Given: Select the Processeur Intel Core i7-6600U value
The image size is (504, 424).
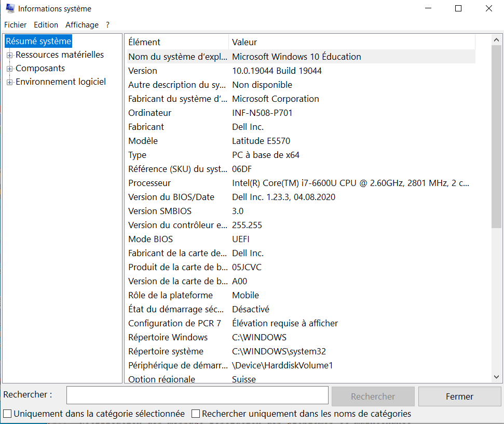Looking at the screenshot, I should pyautogui.click(x=350, y=183).
